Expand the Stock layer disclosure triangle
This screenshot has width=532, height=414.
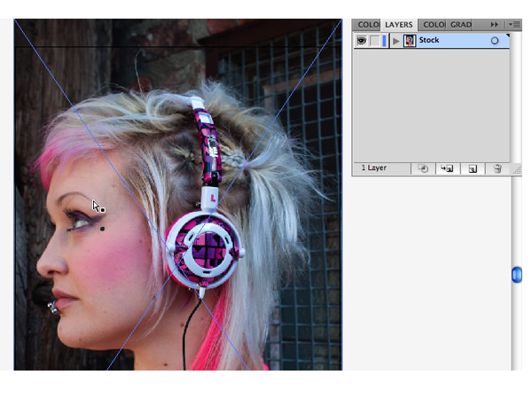coord(395,41)
